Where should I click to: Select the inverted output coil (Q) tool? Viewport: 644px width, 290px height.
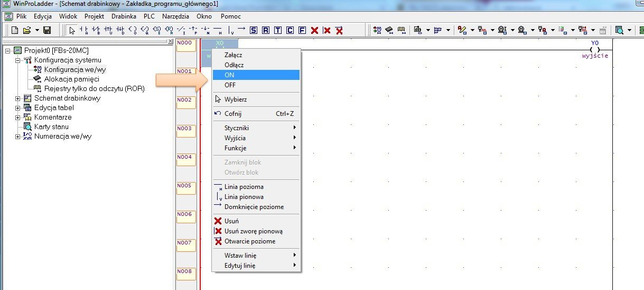[145, 30]
